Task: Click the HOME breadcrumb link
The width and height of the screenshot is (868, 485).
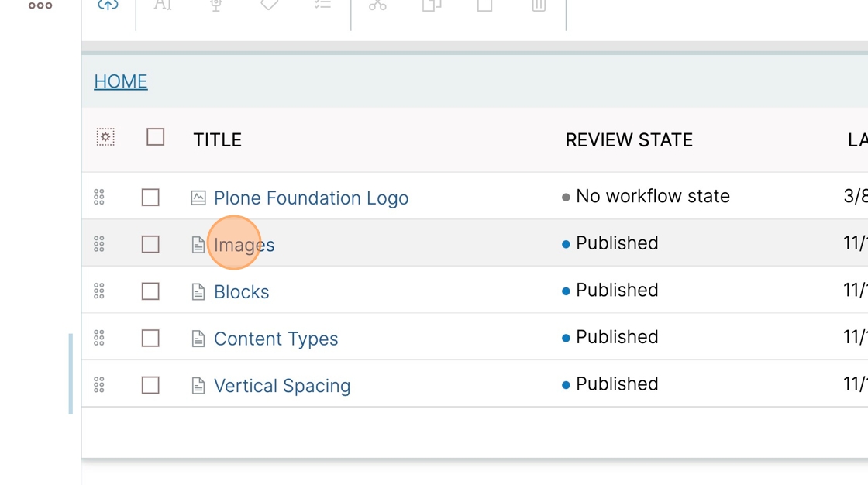Action: click(121, 81)
